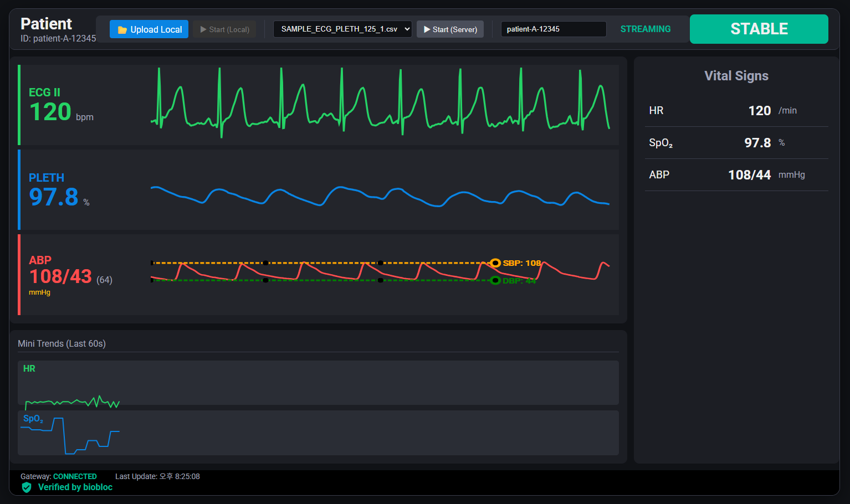Click the STREAMING status label

pyautogui.click(x=646, y=29)
